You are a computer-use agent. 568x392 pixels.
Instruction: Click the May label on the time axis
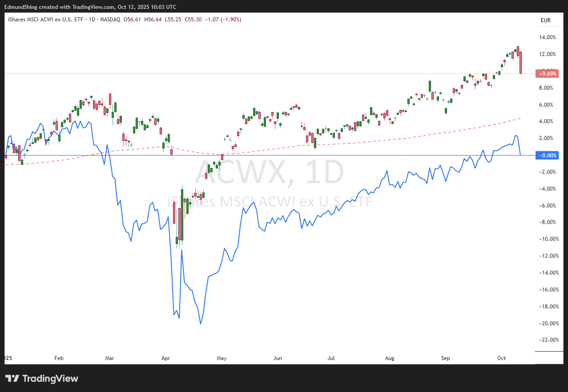(222, 358)
